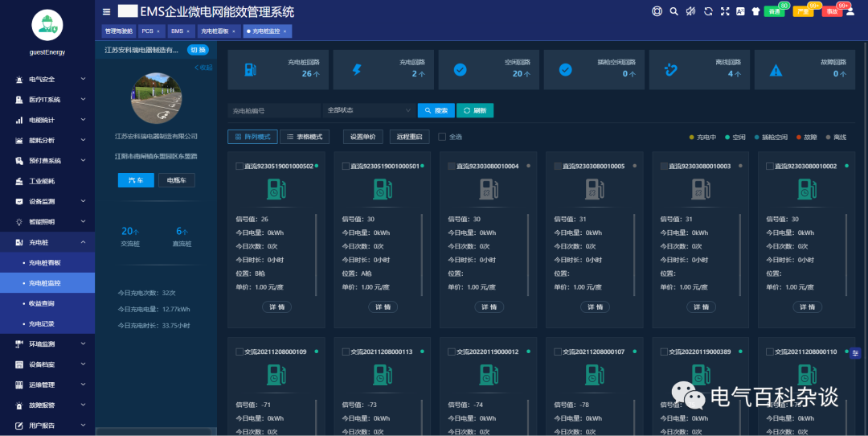This screenshot has width=868, height=436.
Task: Open the 全部状态 status dropdown
Action: [369, 110]
